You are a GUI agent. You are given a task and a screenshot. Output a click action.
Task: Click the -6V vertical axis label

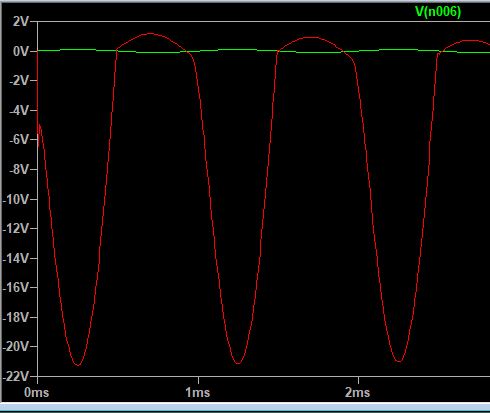(19, 140)
